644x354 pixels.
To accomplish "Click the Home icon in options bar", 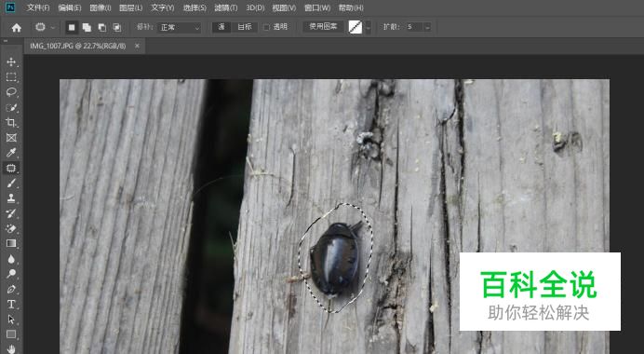I will 17,28.
